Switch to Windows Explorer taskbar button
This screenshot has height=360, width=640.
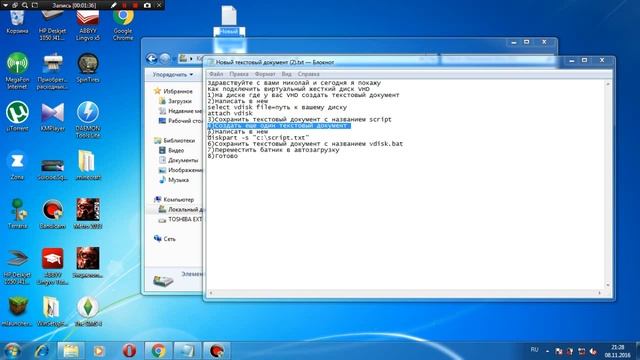71,351
